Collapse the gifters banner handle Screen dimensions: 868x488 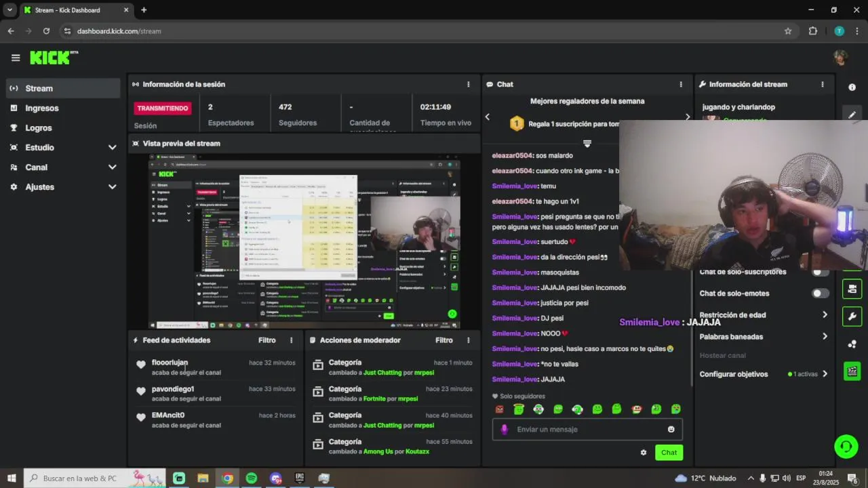tap(587, 144)
